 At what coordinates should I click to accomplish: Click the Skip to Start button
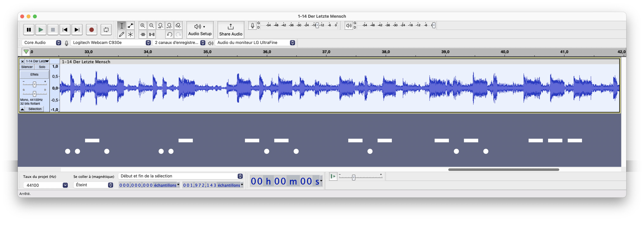coord(65,30)
